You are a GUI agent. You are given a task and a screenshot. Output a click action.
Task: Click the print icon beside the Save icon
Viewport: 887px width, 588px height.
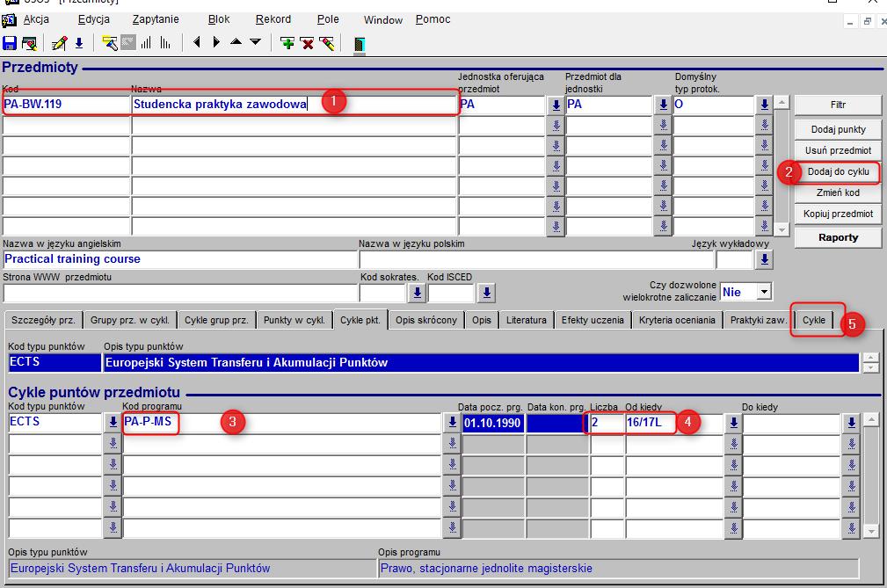coord(29,44)
